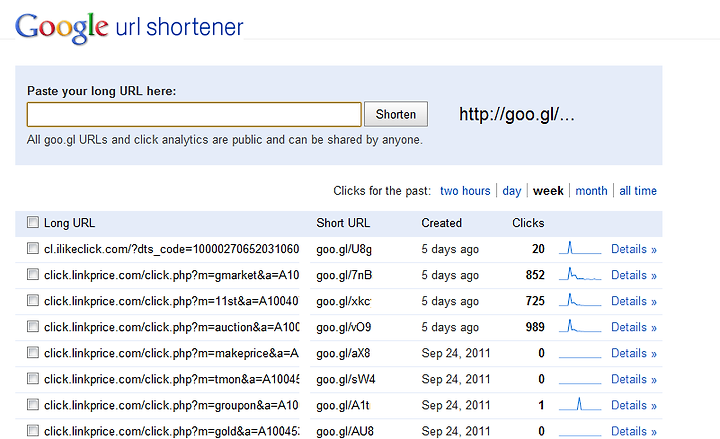Screen dimensions: 720x439
Task: Show clicks for all time
Action: [638, 191]
